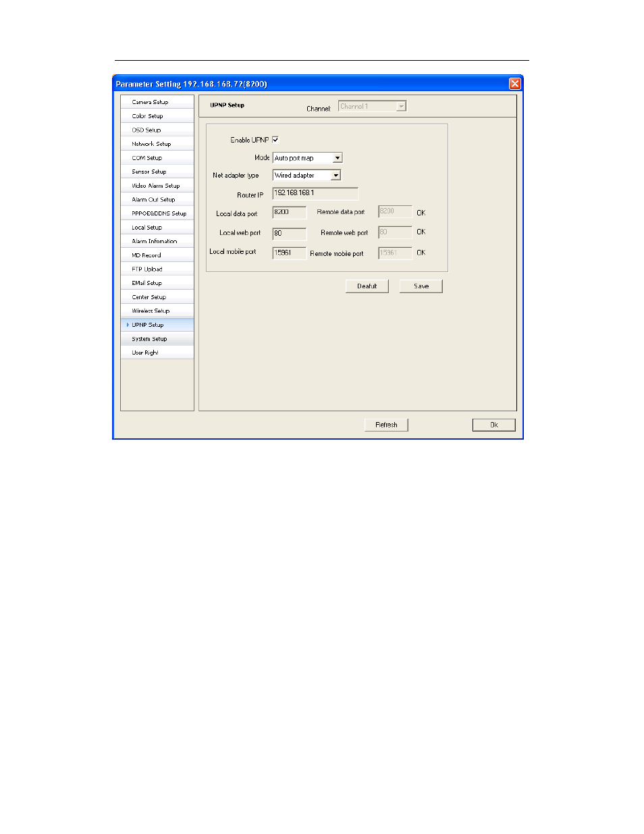Go to OSD Setup
This screenshot has height=834, width=644.
point(157,130)
